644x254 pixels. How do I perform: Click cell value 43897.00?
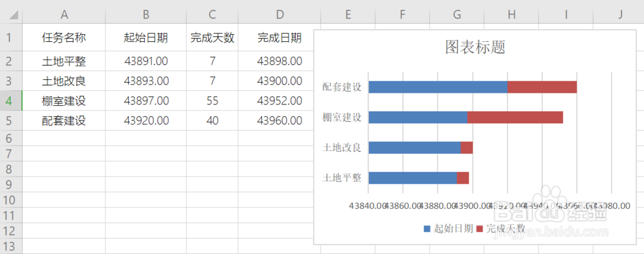146,101
